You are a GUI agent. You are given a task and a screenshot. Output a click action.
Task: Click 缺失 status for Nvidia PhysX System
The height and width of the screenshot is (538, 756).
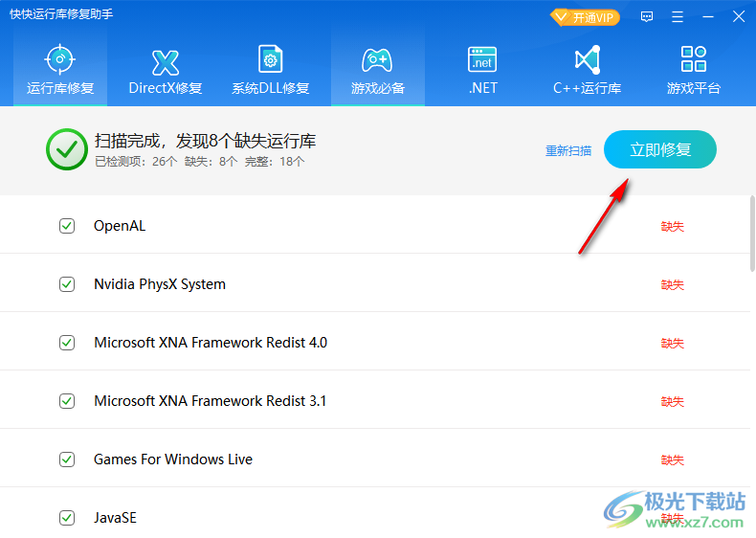point(672,284)
